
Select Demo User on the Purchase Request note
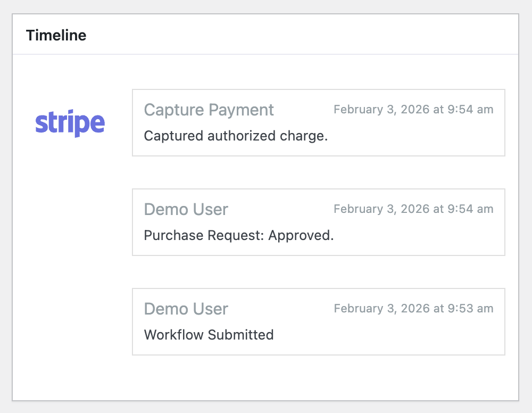coord(186,210)
